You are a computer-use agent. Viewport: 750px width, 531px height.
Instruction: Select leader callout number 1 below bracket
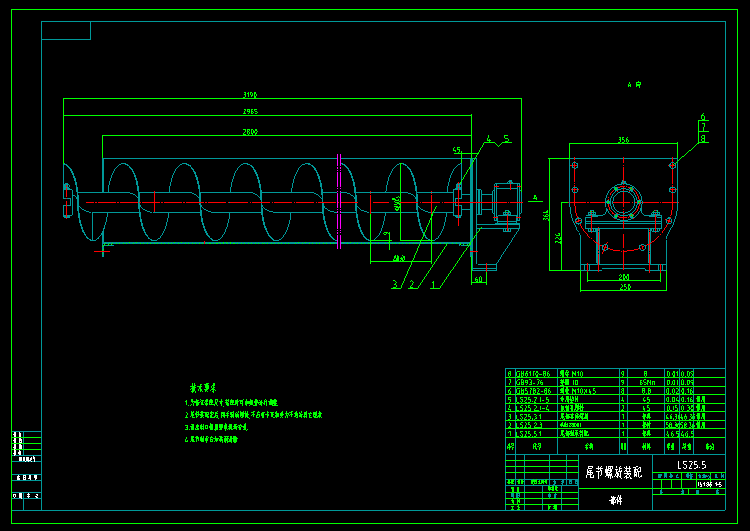point(433,285)
